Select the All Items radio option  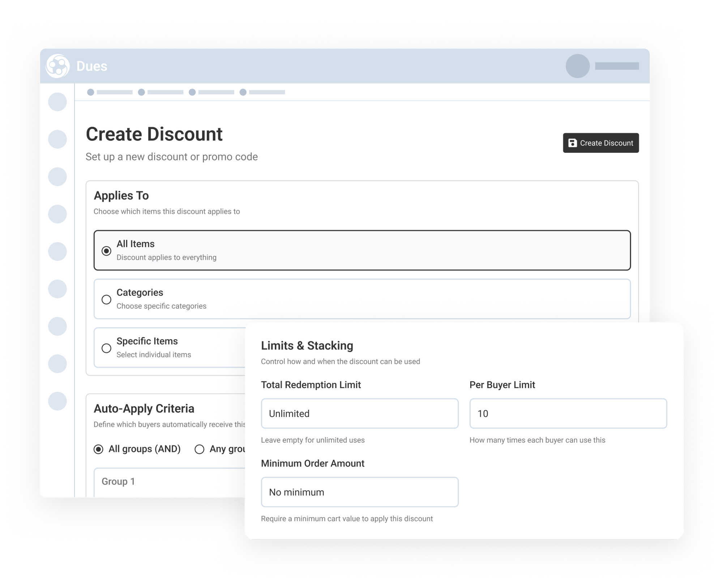[x=106, y=250]
